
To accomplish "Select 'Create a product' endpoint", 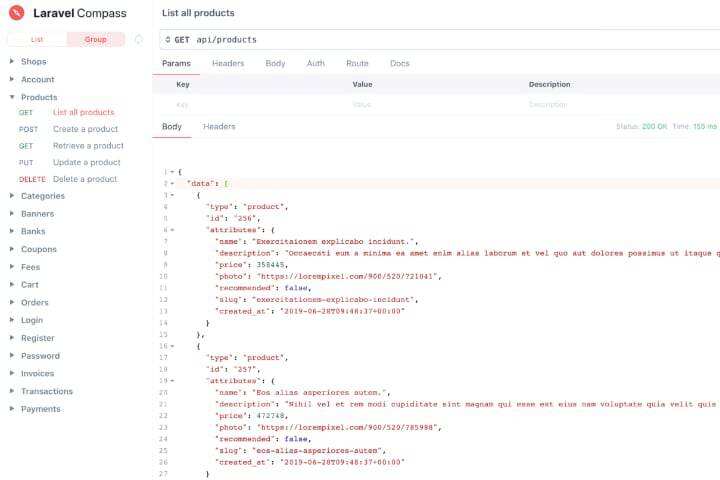I will [x=85, y=129].
